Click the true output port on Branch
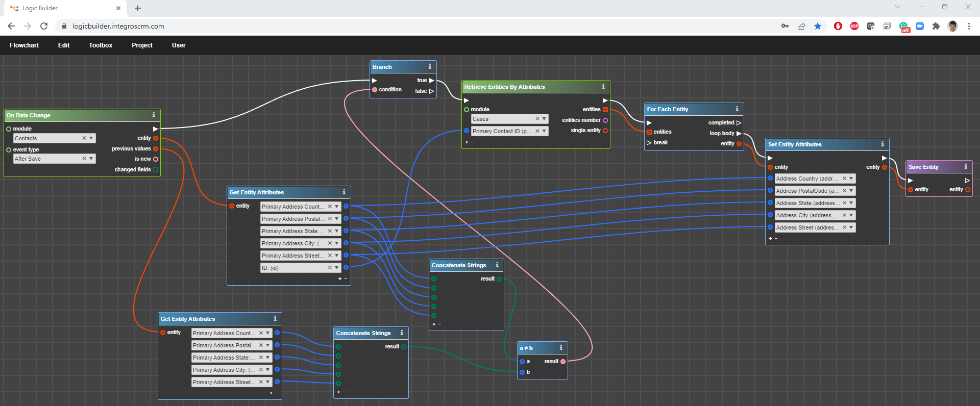 coord(431,81)
